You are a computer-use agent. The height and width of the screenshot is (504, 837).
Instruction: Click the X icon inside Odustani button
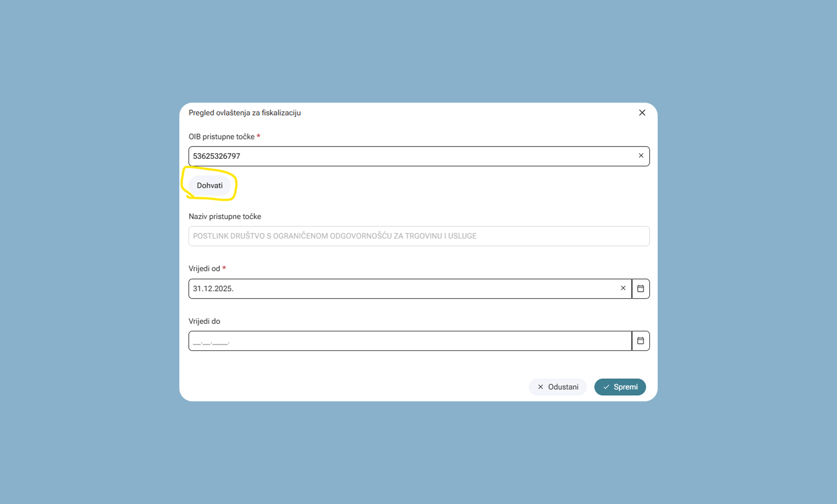coord(540,387)
